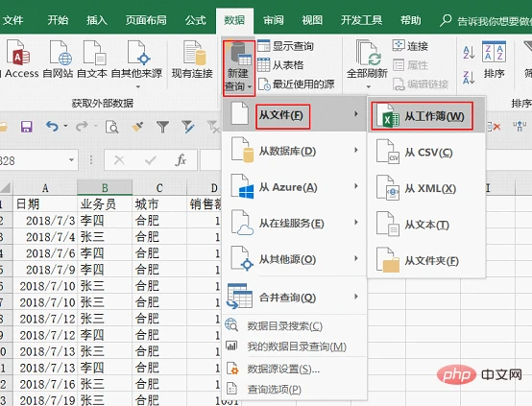Expand the 自其他来源 dropdown arrow
Viewport: 532px width, 406px height.
(x=137, y=86)
